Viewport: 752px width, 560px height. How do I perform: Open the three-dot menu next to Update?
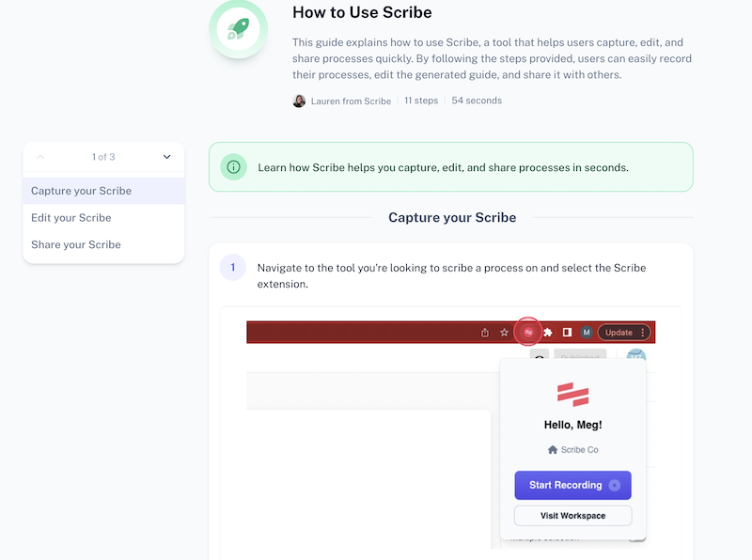642,332
